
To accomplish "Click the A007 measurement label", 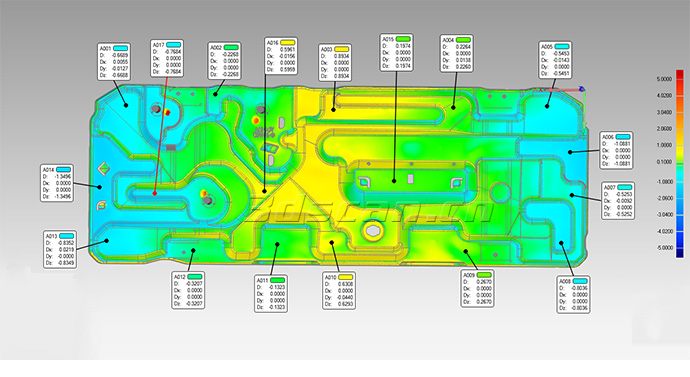I will point(618,201).
